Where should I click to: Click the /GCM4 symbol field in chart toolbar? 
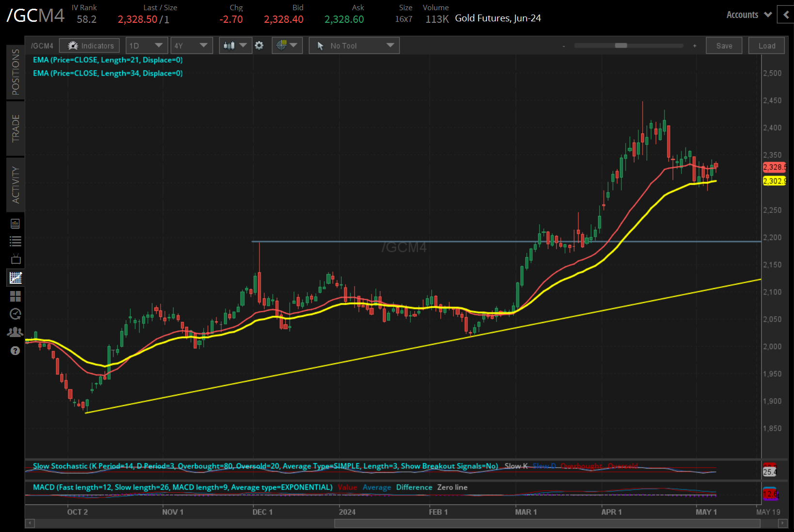[x=42, y=46]
